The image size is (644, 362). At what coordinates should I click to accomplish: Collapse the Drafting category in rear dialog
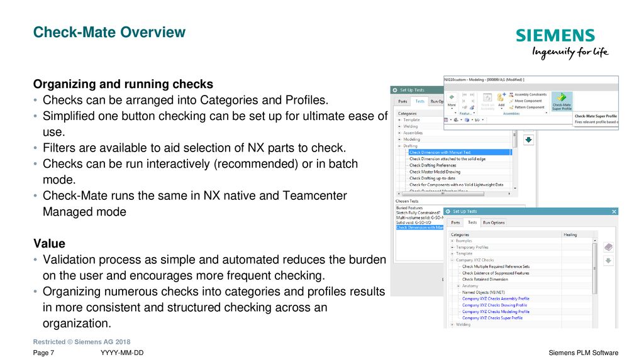(x=399, y=146)
